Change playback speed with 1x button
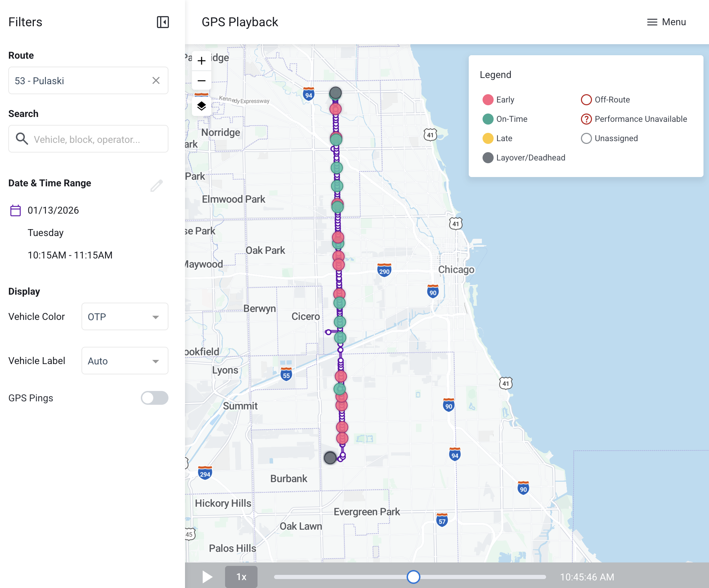The image size is (709, 588). [241, 577]
